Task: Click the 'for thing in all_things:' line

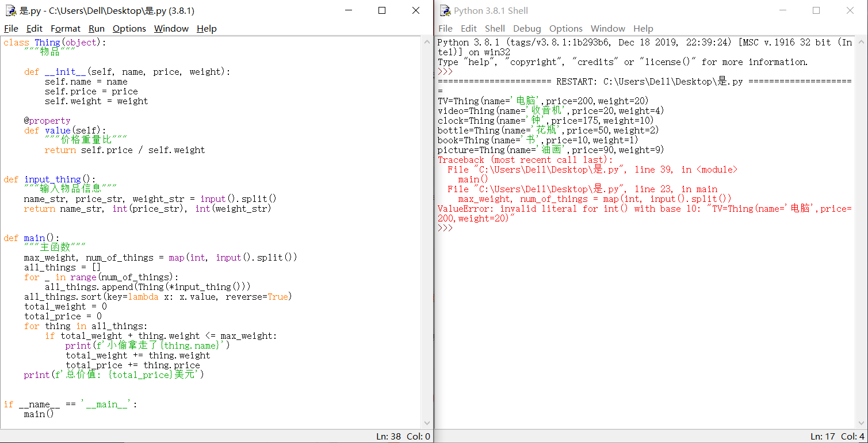Action: coord(86,326)
